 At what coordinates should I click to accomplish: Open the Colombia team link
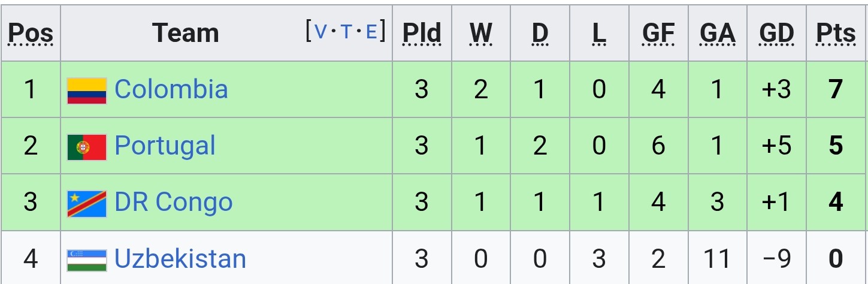(x=171, y=89)
